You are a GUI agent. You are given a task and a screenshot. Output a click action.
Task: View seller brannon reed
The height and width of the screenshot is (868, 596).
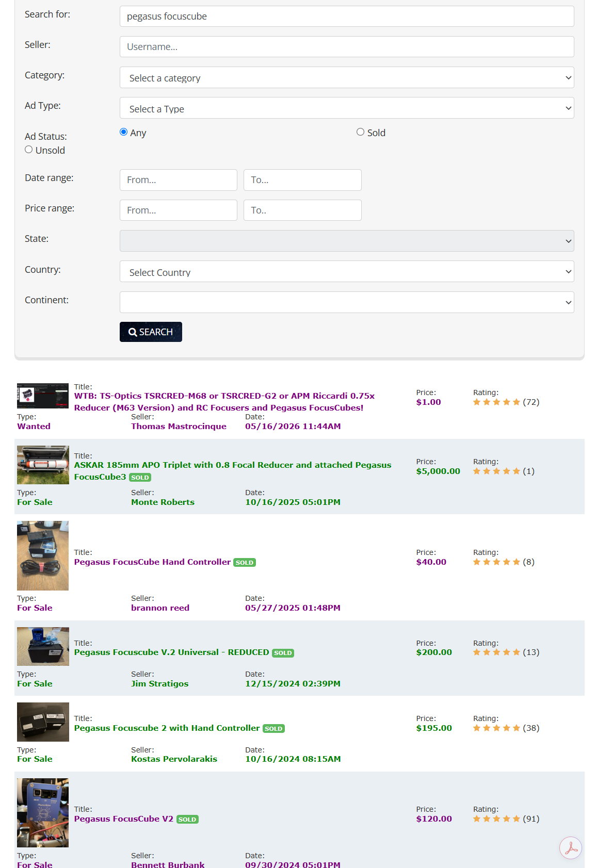point(160,608)
